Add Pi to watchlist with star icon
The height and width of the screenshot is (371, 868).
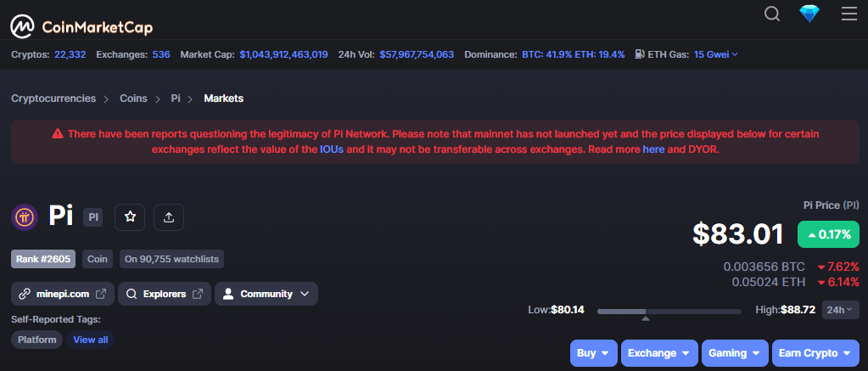tap(130, 217)
